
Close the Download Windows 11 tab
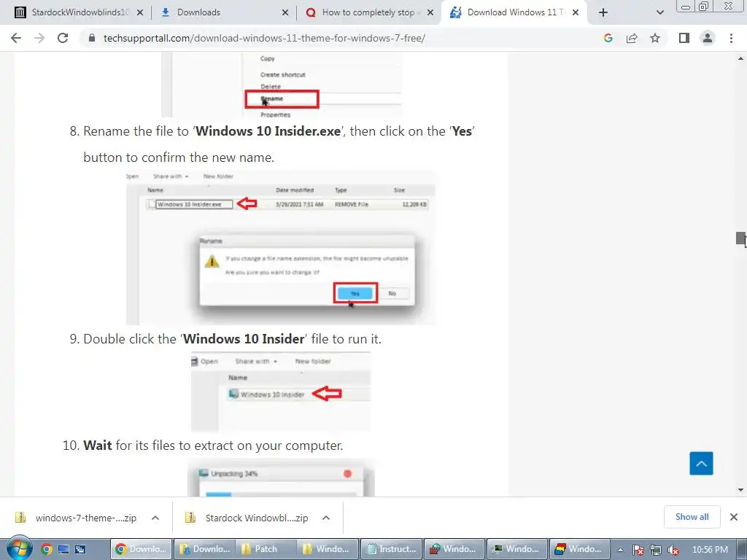(x=576, y=12)
